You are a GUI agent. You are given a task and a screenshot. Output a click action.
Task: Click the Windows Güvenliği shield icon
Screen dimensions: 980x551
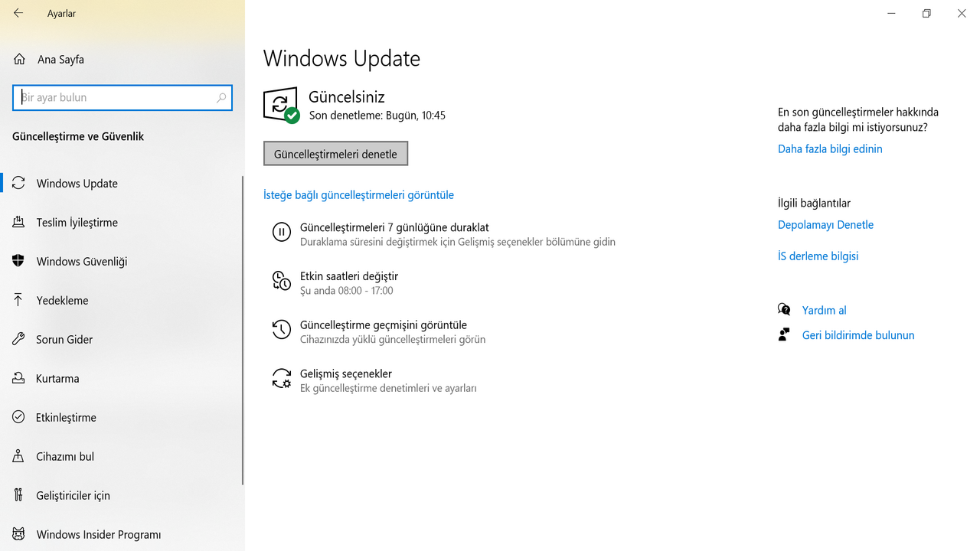point(18,261)
